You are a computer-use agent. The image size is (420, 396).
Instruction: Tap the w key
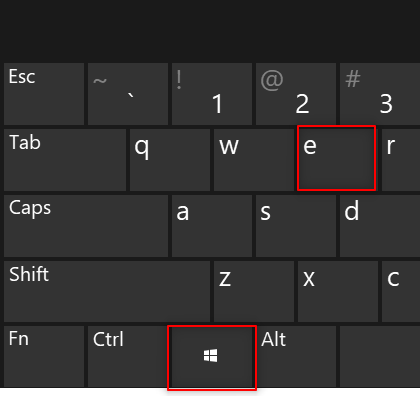254,160
